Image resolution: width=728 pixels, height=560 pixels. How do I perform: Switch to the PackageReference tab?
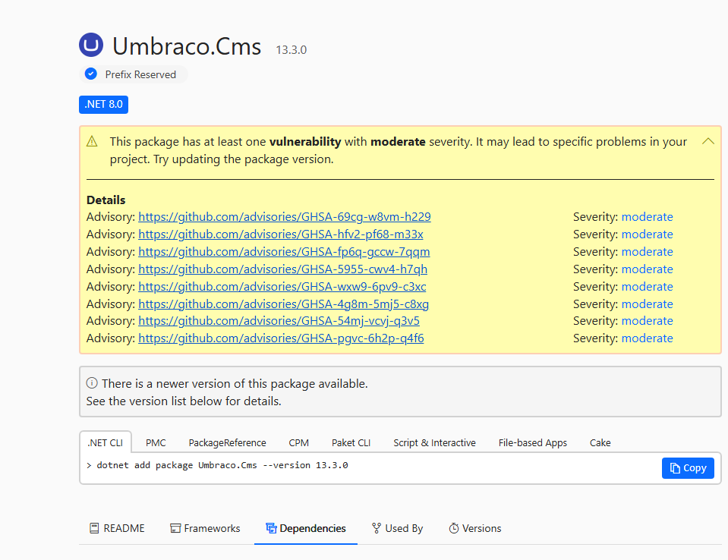point(227,442)
